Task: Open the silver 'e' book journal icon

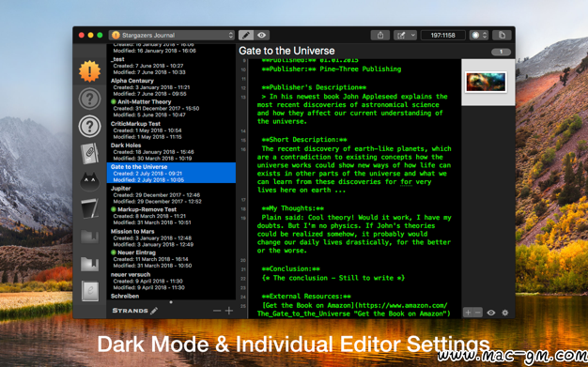Action: tap(89, 291)
